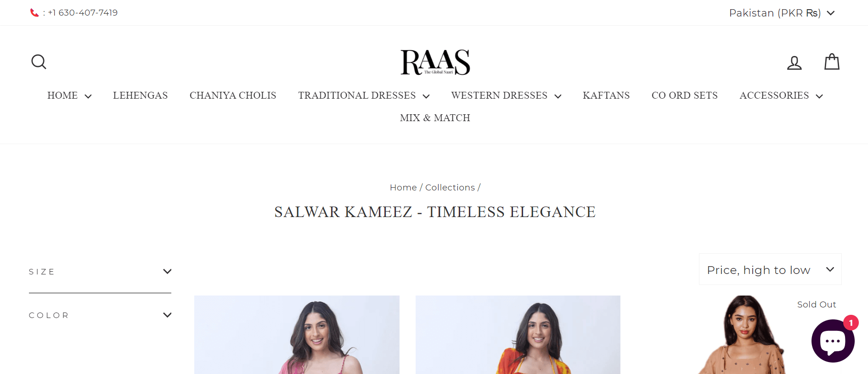Open the Shopify chat bubble
This screenshot has width=868, height=374.
pyautogui.click(x=833, y=341)
